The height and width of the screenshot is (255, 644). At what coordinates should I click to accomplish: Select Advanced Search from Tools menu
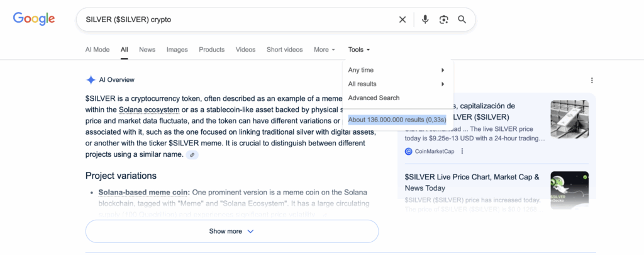point(374,98)
